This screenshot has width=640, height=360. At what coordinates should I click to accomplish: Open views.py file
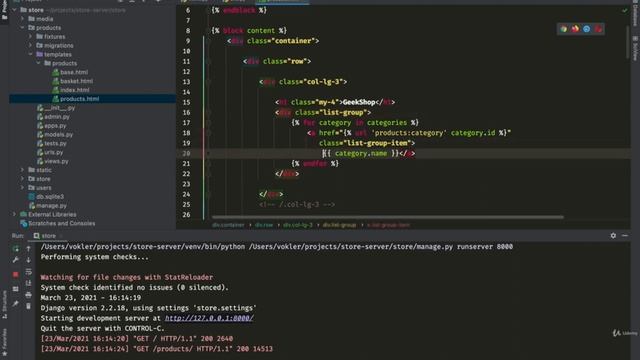53,161
